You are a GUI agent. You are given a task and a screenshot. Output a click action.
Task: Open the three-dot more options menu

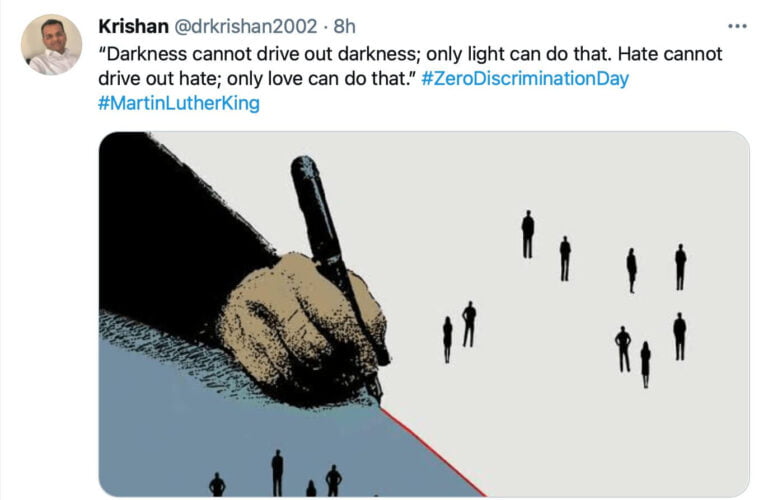click(737, 26)
